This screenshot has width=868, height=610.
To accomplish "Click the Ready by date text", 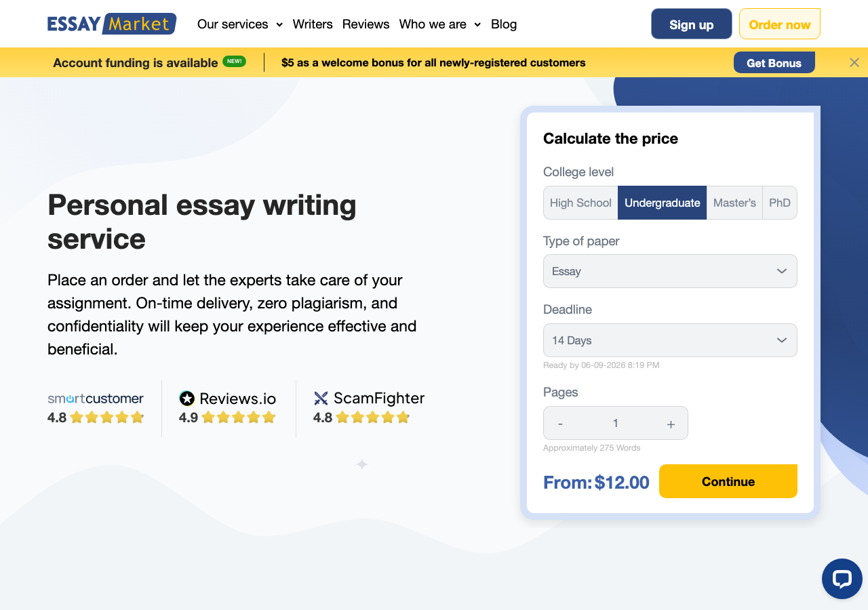I will (601, 365).
